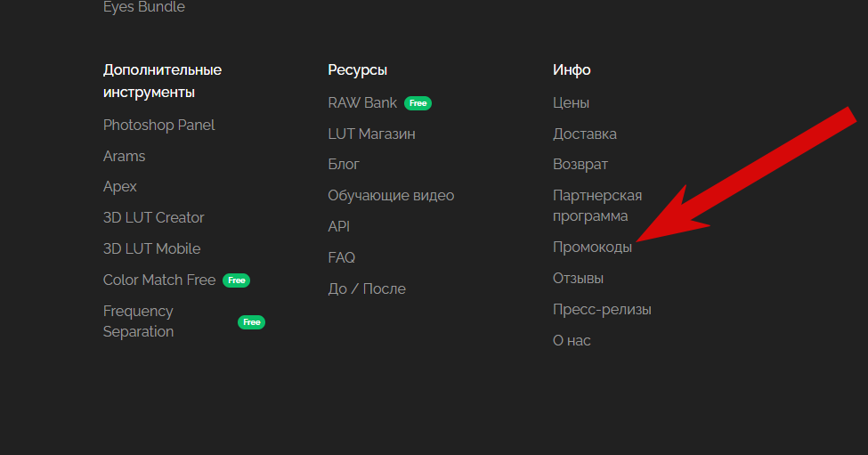Go to Arams tool page
The image size is (868, 455).
tap(124, 157)
